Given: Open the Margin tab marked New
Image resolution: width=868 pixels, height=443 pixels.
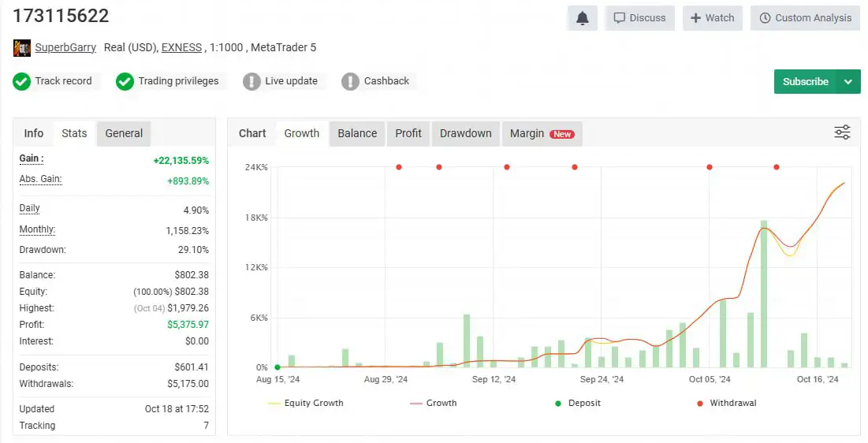Looking at the screenshot, I should tap(541, 133).
